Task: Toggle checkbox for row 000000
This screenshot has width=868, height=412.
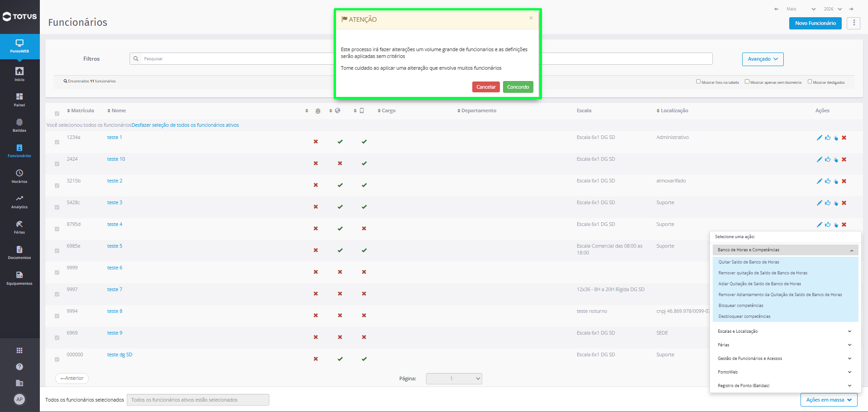Action: (x=57, y=359)
